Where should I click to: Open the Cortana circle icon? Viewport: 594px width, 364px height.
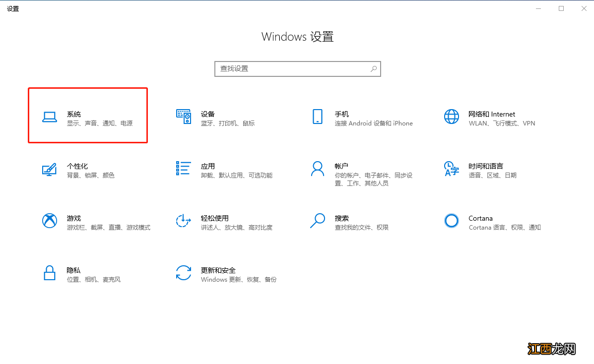pos(452,221)
